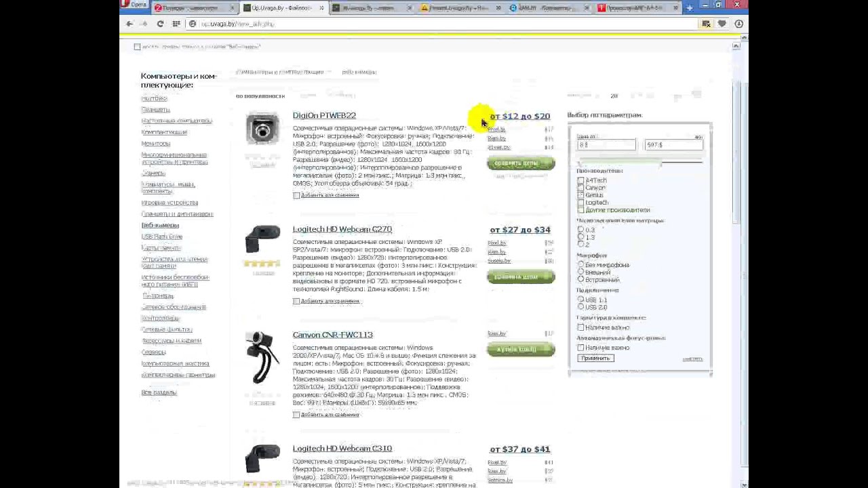Click the globe icon beside the URL
The height and width of the screenshot is (488, 868).
coord(193,24)
